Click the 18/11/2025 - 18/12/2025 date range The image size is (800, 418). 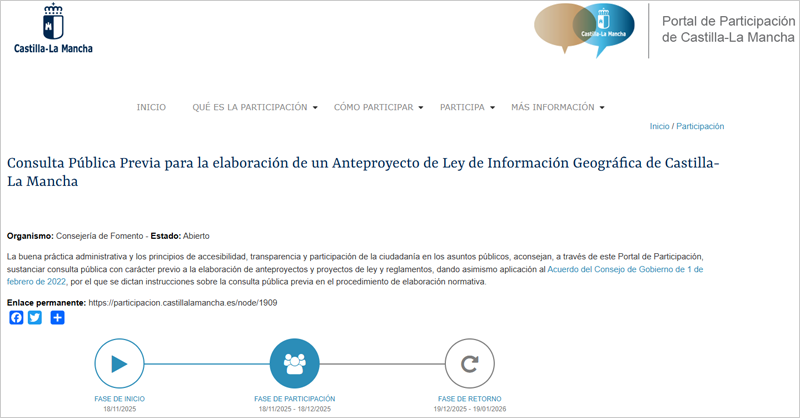tap(294, 409)
